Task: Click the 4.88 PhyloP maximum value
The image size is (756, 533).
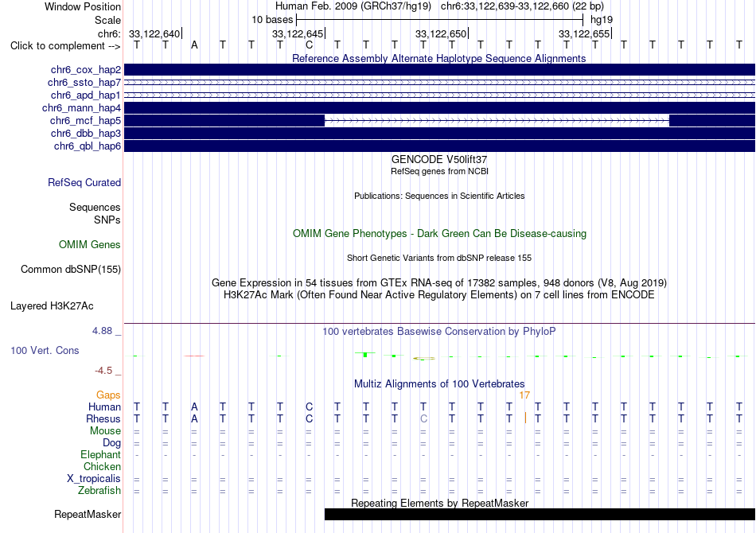Action: [102, 331]
